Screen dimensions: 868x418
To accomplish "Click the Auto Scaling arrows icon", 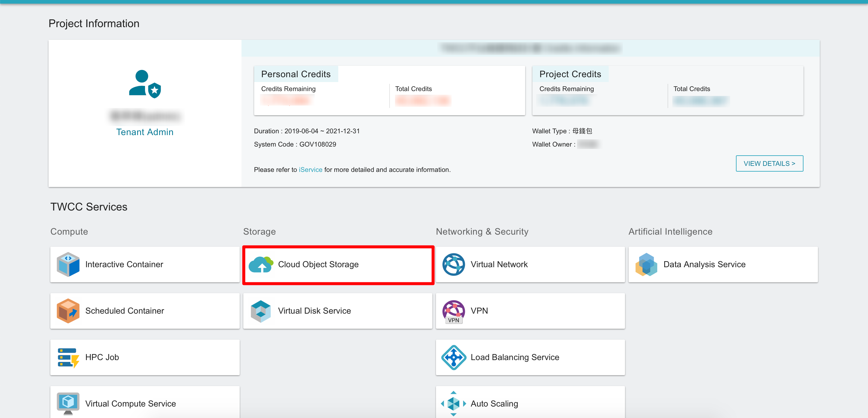I will [x=453, y=404].
